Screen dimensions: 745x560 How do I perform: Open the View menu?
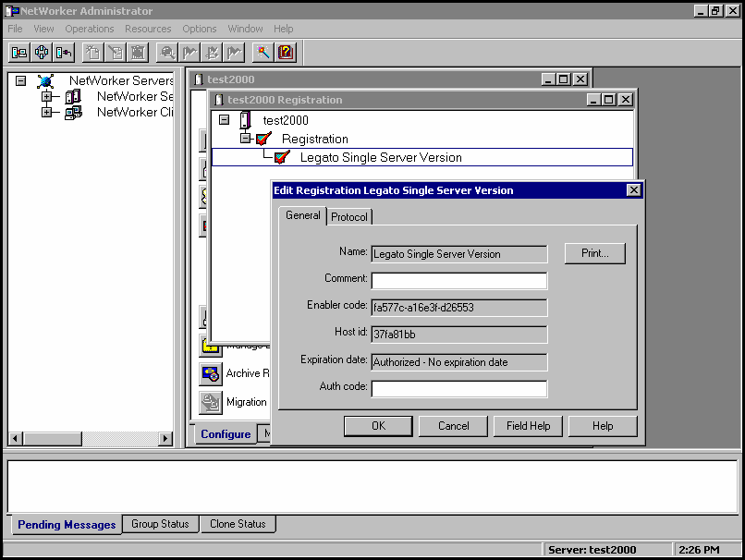pos(43,29)
